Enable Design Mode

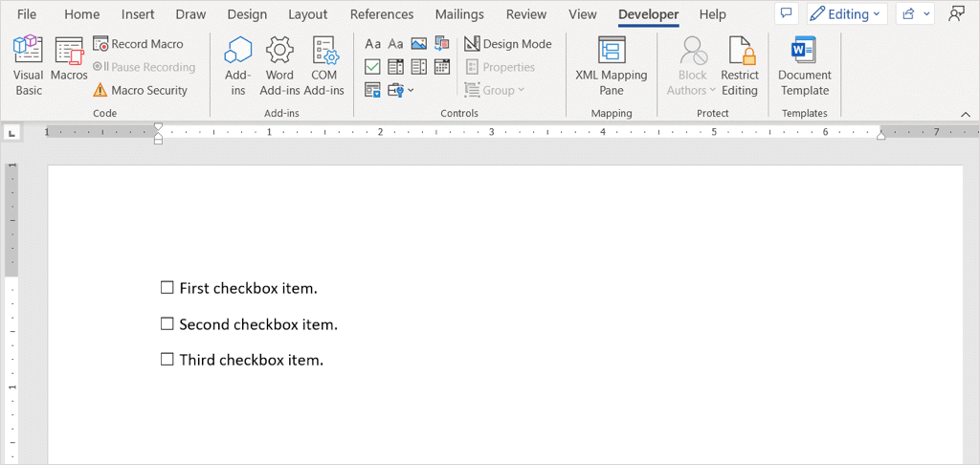pos(508,44)
